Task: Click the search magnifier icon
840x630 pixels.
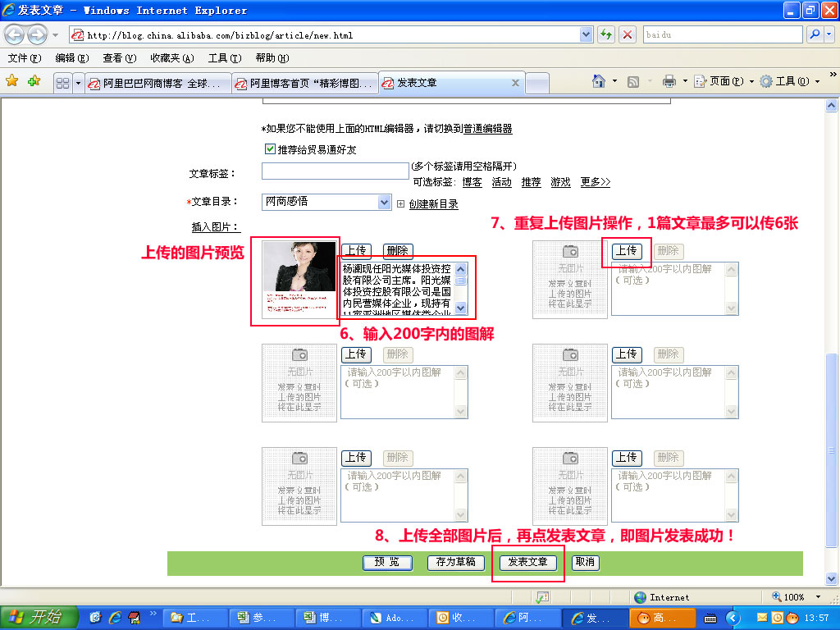Action: (815, 34)
